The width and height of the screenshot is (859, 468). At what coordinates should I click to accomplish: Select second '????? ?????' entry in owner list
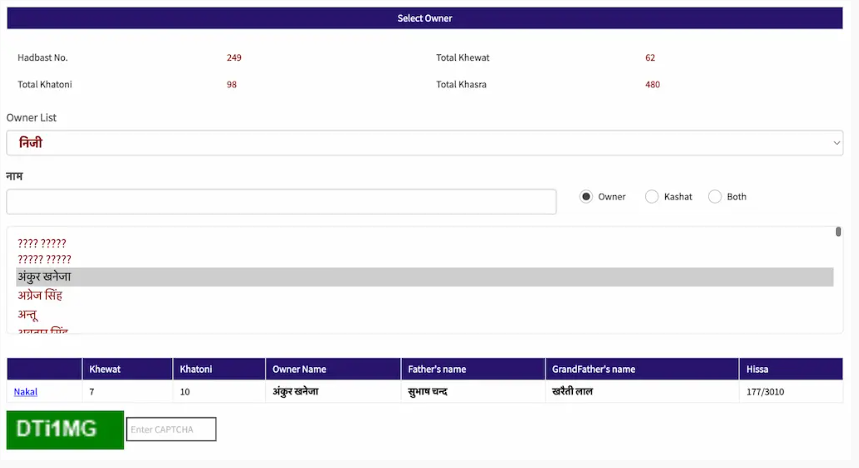(44, 260)
